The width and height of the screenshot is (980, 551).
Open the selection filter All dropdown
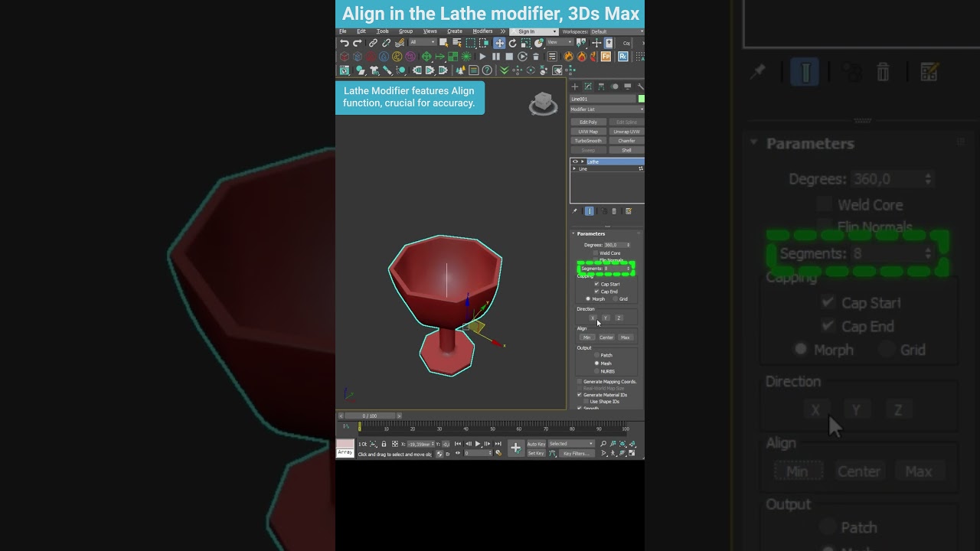pyautogui.click(x=423, y=42)
